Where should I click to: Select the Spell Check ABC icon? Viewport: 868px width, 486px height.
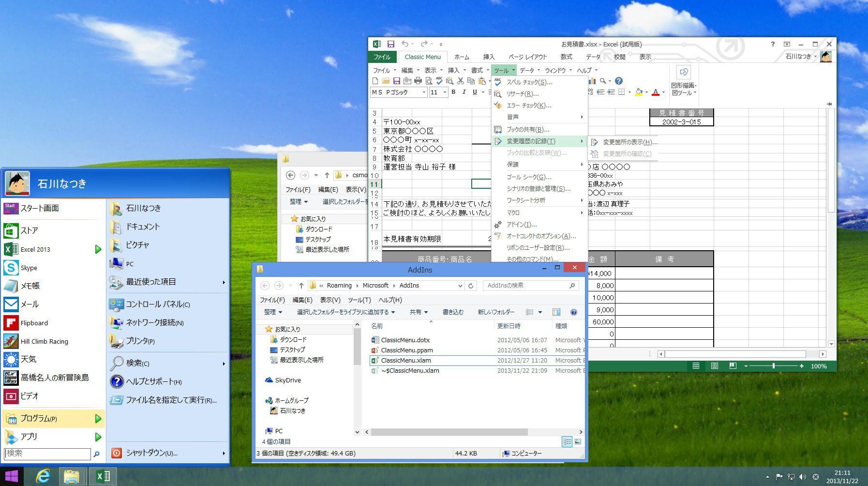pos(439,81)
